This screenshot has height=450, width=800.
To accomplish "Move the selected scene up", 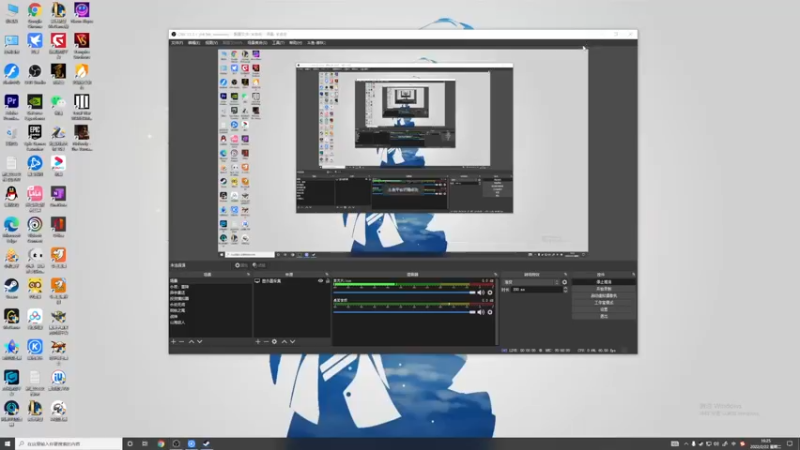I will point(191,341).
